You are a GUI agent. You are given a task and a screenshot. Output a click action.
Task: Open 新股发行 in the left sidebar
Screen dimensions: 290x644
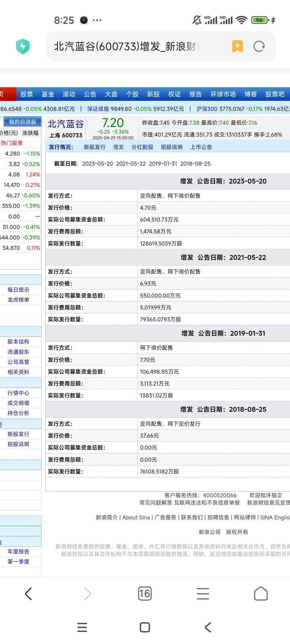click(x=18, y=434)
